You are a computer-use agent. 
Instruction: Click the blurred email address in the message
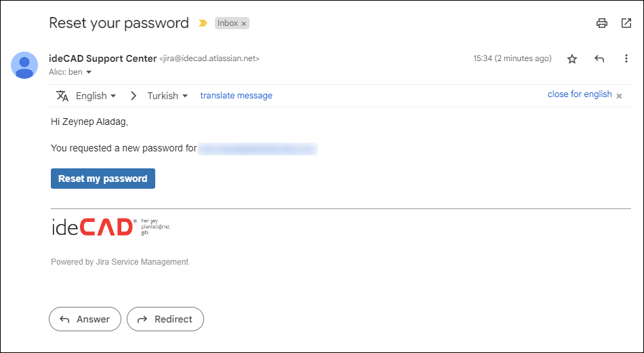click(258, 148)
